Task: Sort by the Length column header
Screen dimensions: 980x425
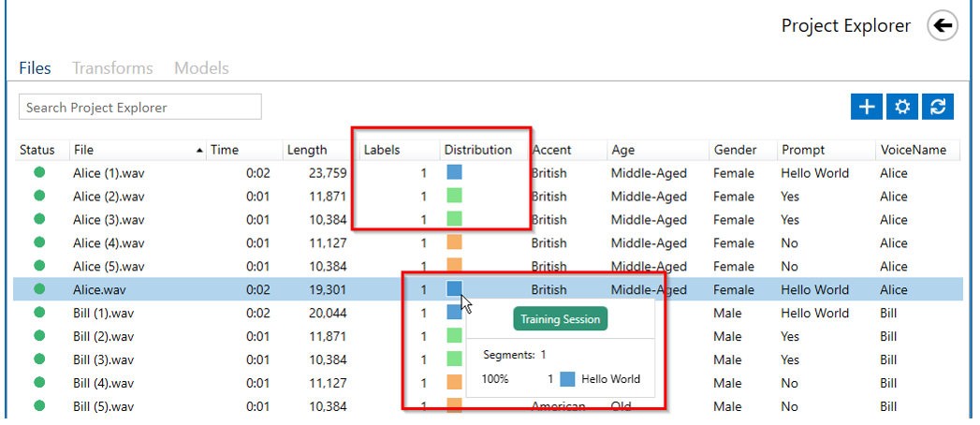Action: pyautogui.click(x=307, y=150)
